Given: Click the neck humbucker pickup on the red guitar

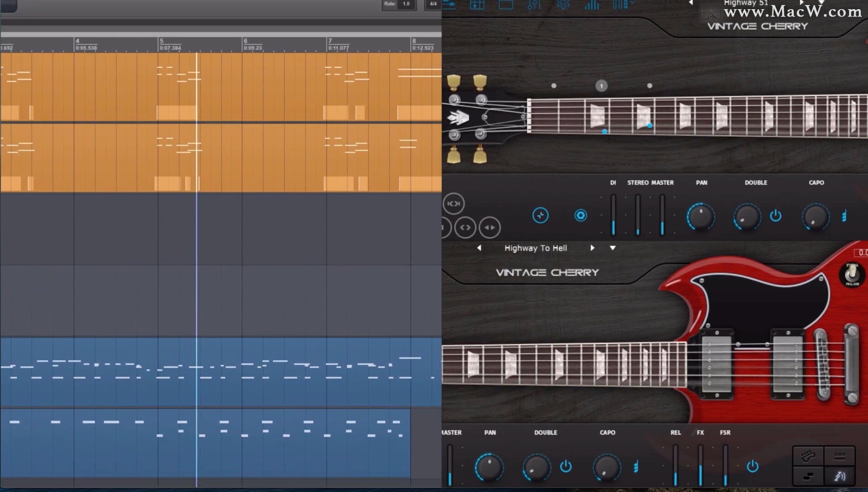Looking at the screenshot, I should (717, 364).
